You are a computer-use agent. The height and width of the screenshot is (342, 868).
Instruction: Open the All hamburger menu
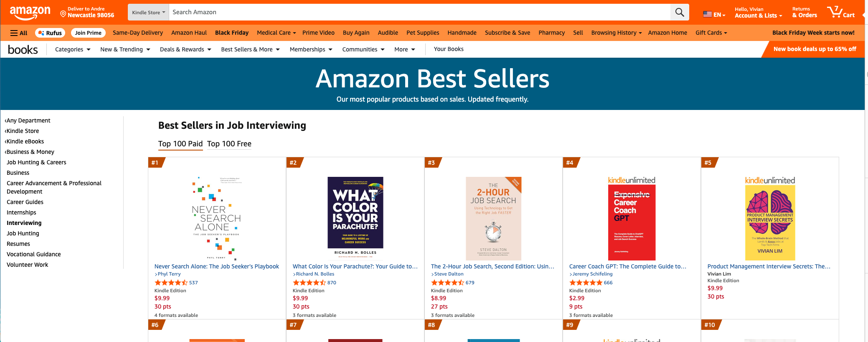(18, 33)
